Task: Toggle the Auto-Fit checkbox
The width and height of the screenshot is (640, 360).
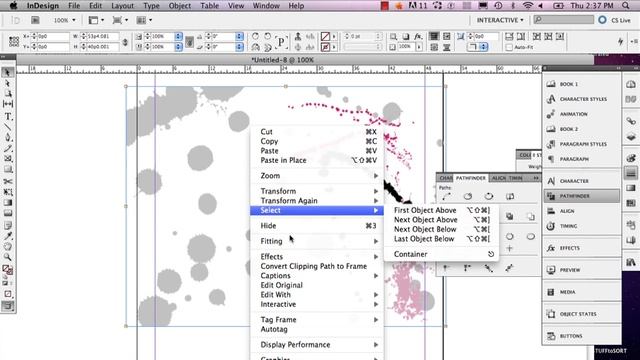Action: (509, 47)
